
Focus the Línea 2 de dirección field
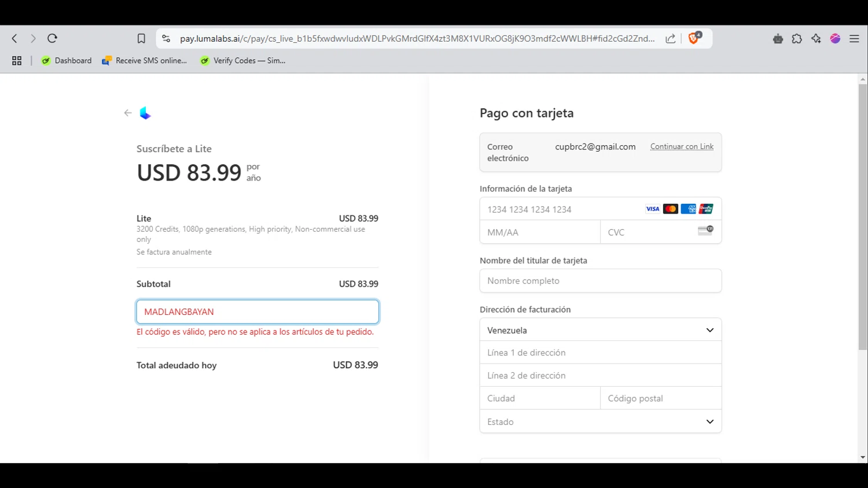[601, 376]
